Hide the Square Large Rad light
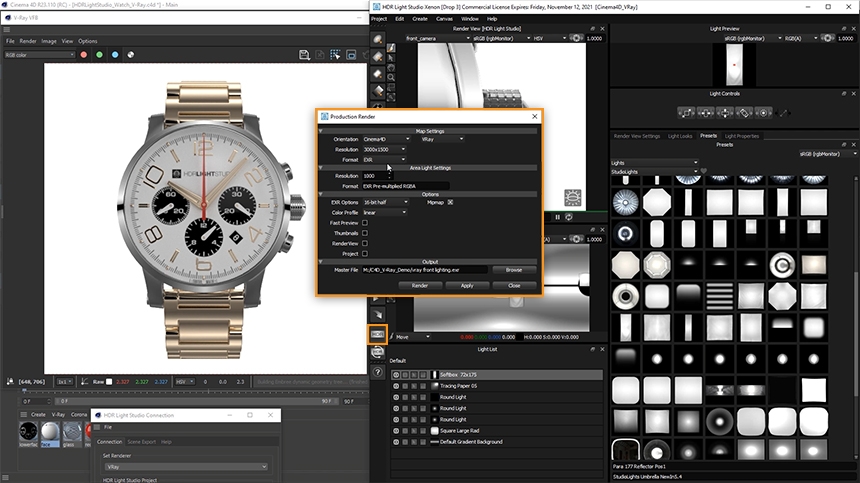The width and height of the screenshot is (860, 483). tap(396, 431)
